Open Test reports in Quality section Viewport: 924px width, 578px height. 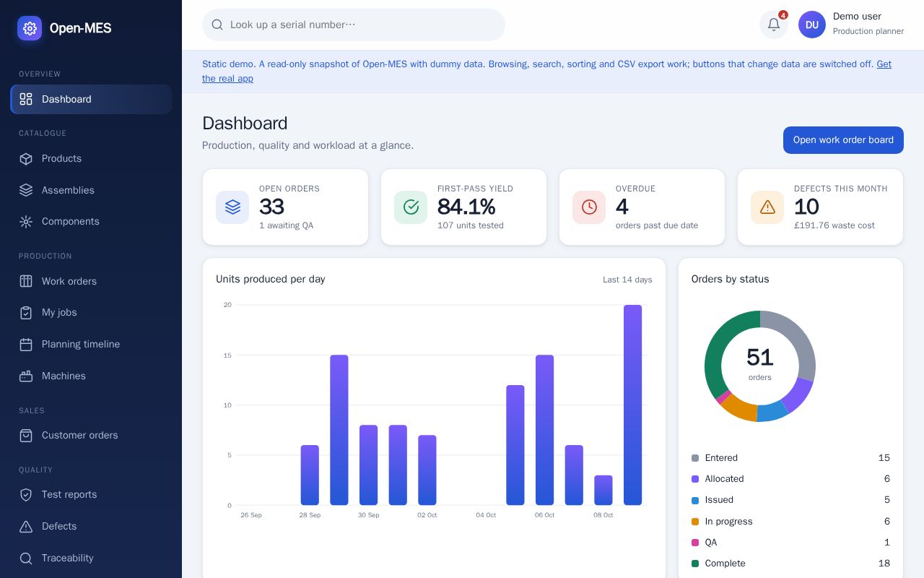(x=91, y=494)
